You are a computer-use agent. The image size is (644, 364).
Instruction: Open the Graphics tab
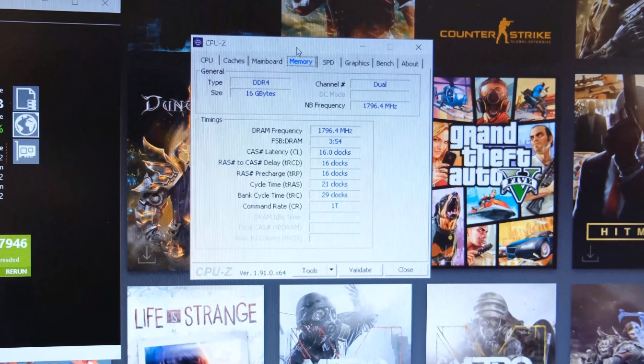[357, 63]
